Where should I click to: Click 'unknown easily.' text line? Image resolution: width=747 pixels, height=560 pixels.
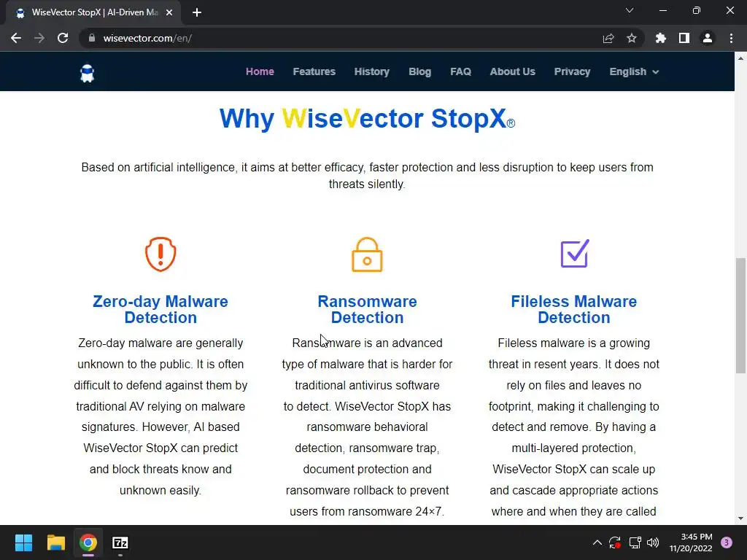point(160,491)
